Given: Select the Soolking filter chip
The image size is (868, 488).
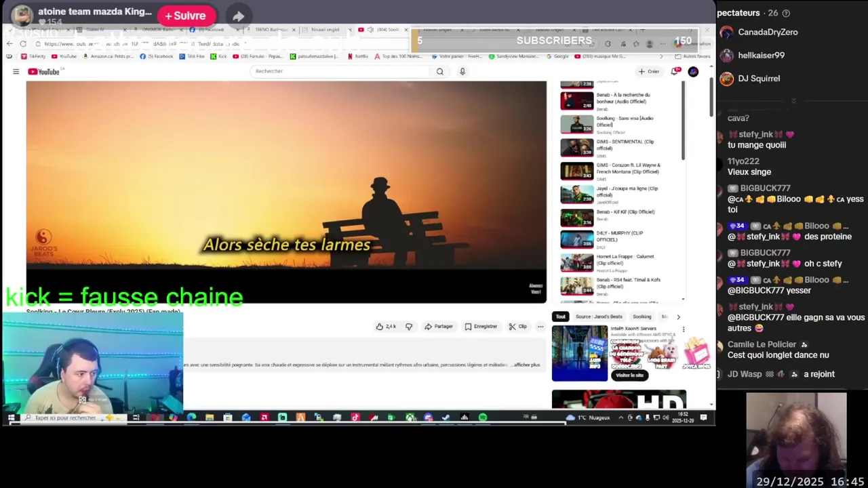Looking at the screenshot, I should 642,317.
